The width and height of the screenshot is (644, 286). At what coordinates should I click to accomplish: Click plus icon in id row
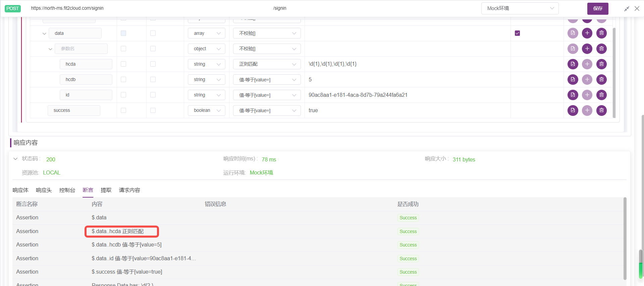587,95
